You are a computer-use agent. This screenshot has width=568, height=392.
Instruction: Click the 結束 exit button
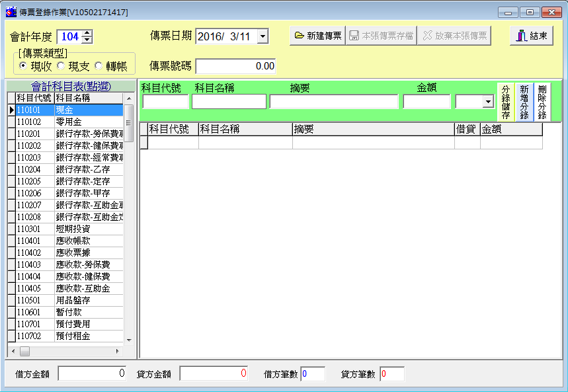(x=531, y=36)
